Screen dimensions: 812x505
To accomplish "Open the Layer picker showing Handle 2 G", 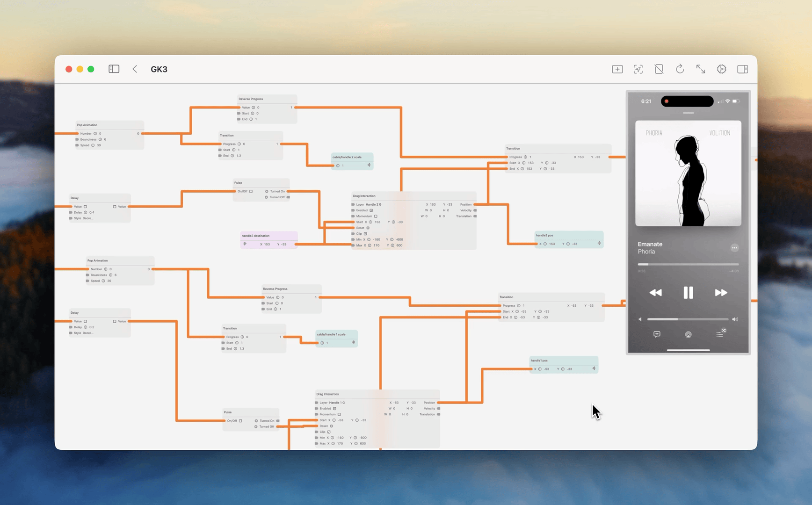I will [373, 204].
